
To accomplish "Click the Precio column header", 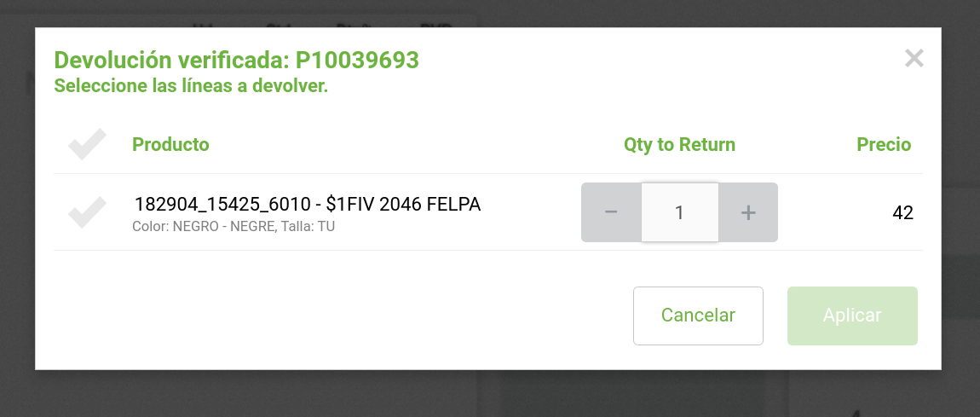I will coord(884,145).
